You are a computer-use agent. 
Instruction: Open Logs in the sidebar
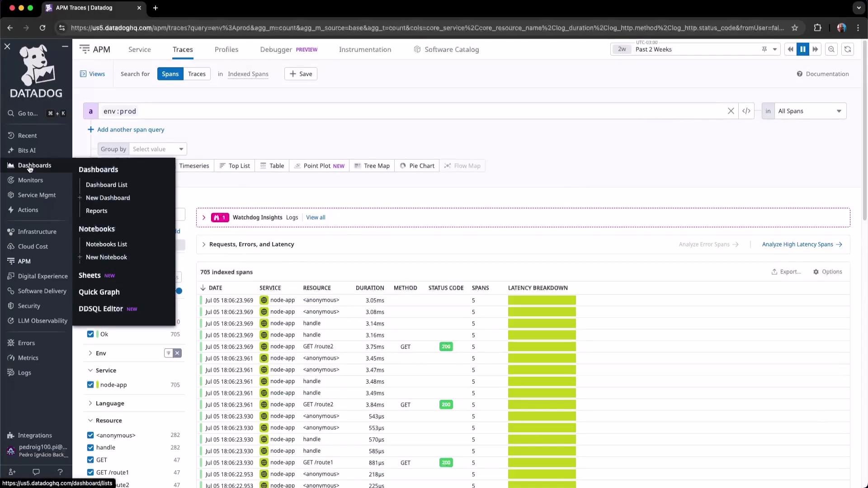coord(24,373)
